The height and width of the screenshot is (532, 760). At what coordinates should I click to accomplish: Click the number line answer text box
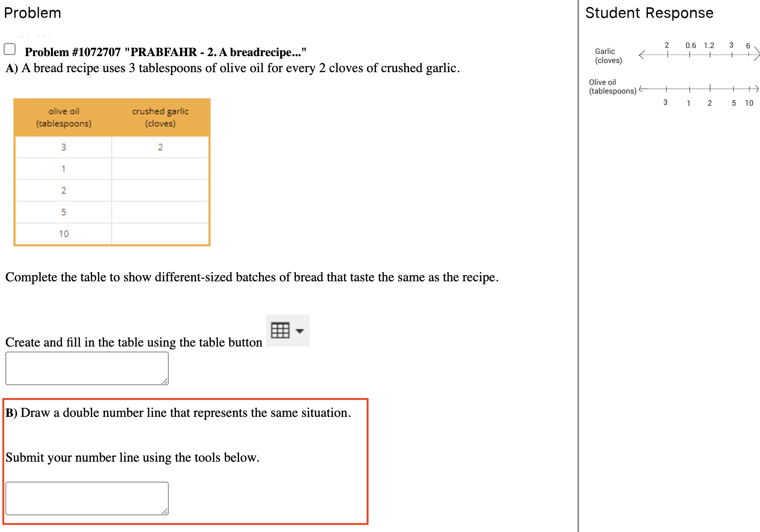tap(87, 498)
